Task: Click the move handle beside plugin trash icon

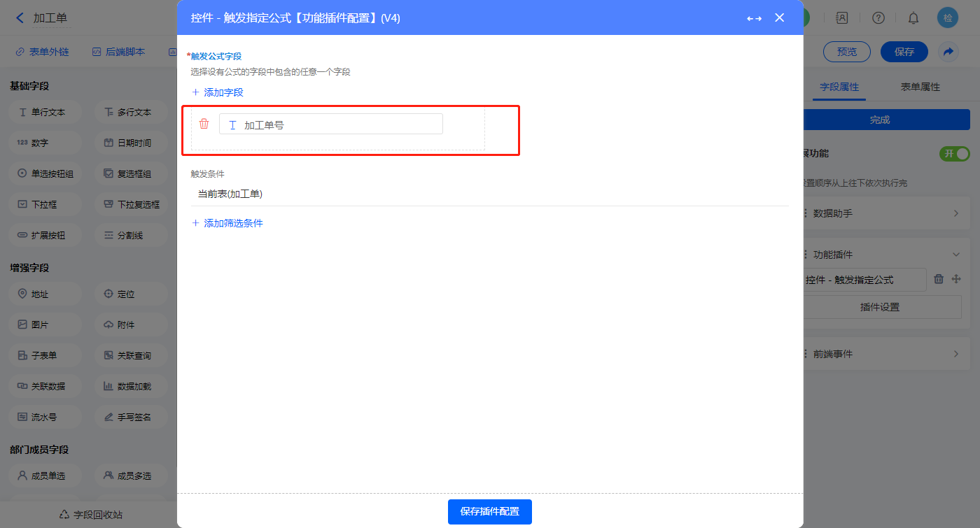Action: tap(956, 279)
